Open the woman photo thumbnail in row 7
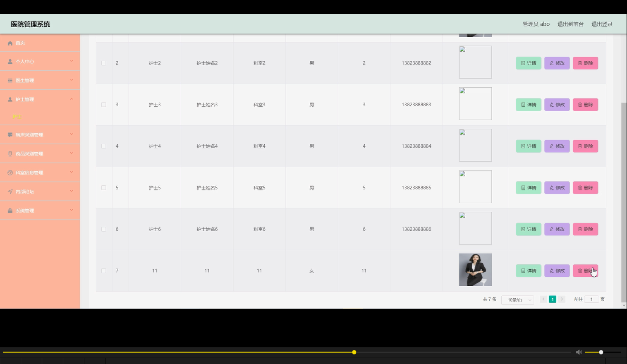The width and height of the screenshot is (627, 364). pyautogui.click(x=475, y=270)
